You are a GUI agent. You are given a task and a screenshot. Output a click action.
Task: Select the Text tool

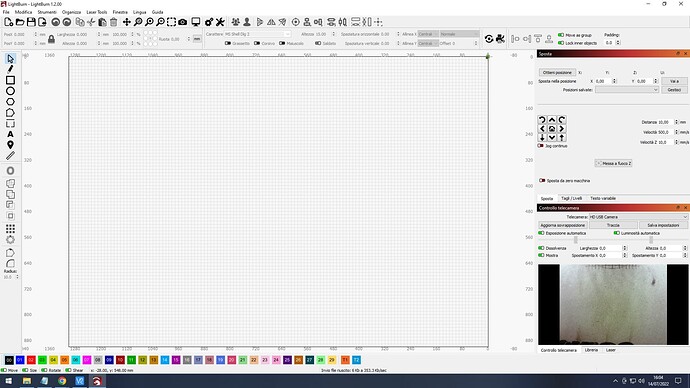point(10,134)
